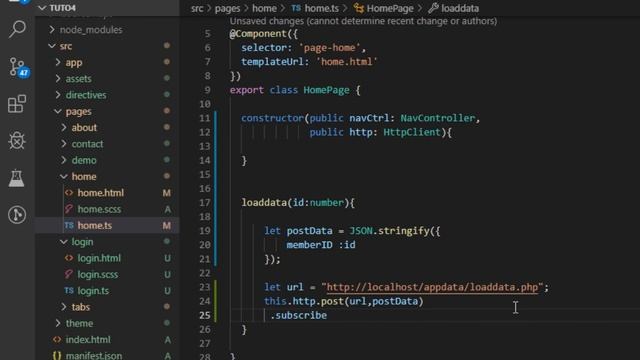640x360 pixels.
Task: Open login.ts in the explorer
Action: click(93, 291)
